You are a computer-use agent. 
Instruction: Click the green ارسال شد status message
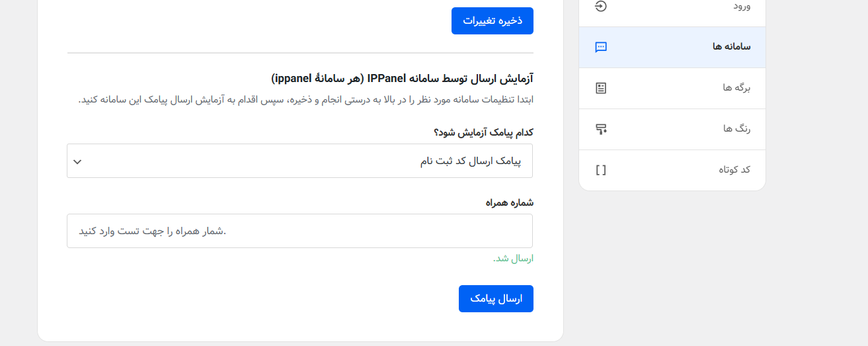tap(513, 259)
